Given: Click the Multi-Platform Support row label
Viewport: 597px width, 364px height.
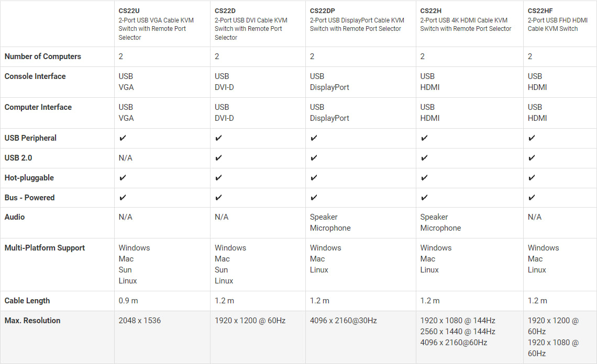Looking at the screenshot, I should [x=45, y=247].
